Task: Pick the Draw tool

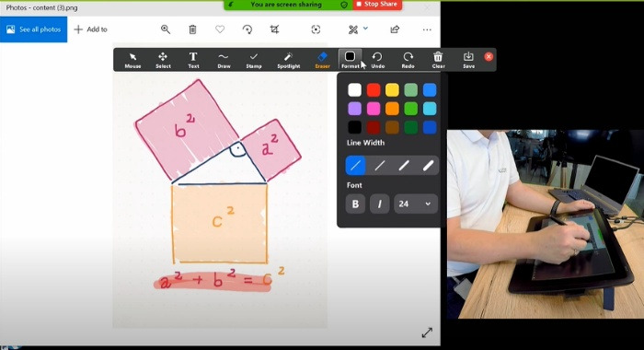Action: point(224,60)
